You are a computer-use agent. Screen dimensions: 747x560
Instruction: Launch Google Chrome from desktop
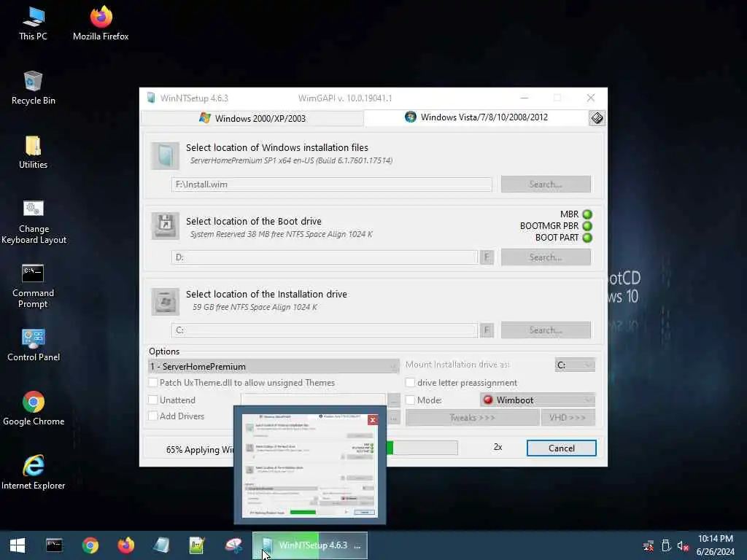pos(34,409)
